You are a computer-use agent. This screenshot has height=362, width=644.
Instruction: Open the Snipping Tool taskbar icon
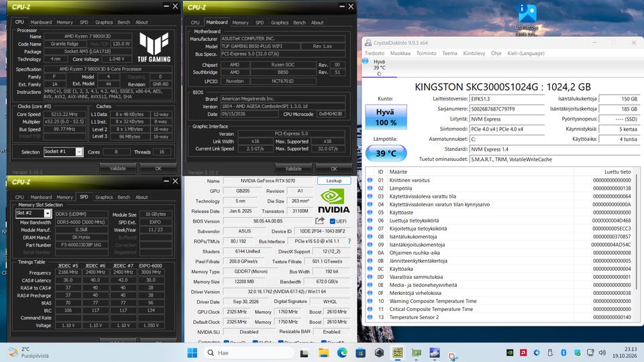click(x=453, y=355)
